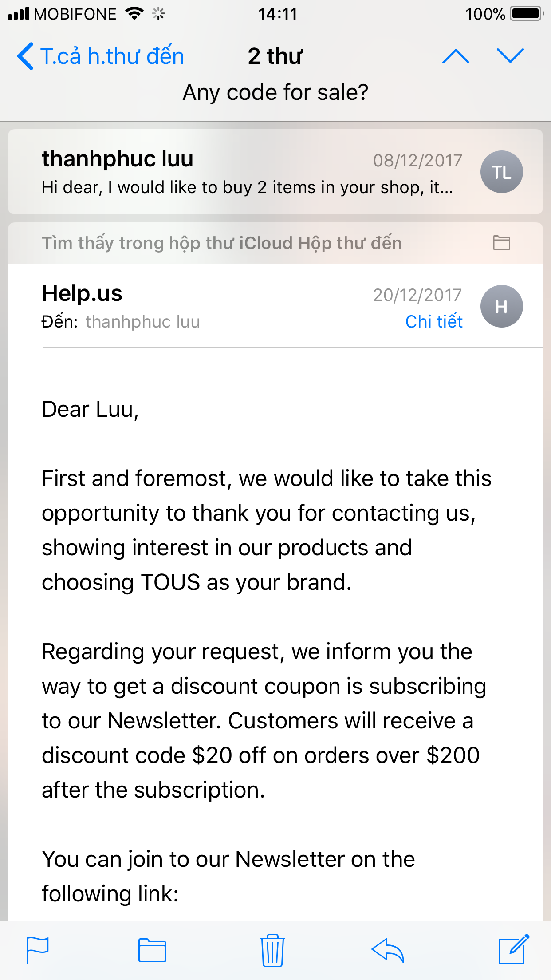The width and height of the screenshot is (551, 980).
Task: Go back to T.cả h.thư đến
Action: [x=101, y=56]
